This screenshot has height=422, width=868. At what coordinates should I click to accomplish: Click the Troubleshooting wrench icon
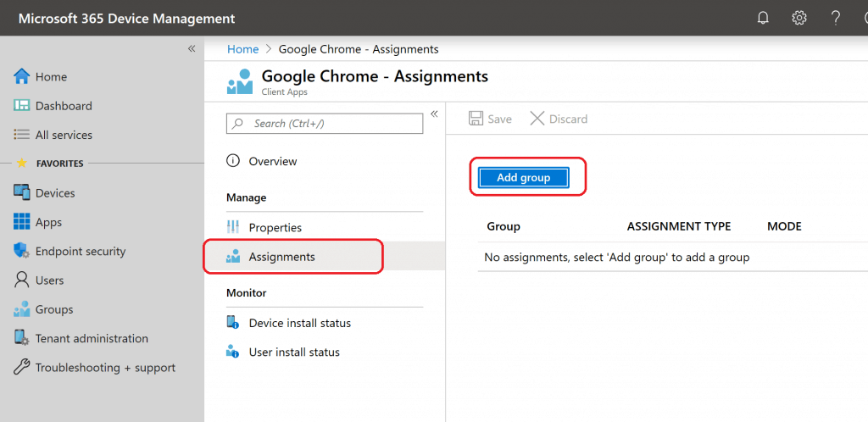coord(21,367)
